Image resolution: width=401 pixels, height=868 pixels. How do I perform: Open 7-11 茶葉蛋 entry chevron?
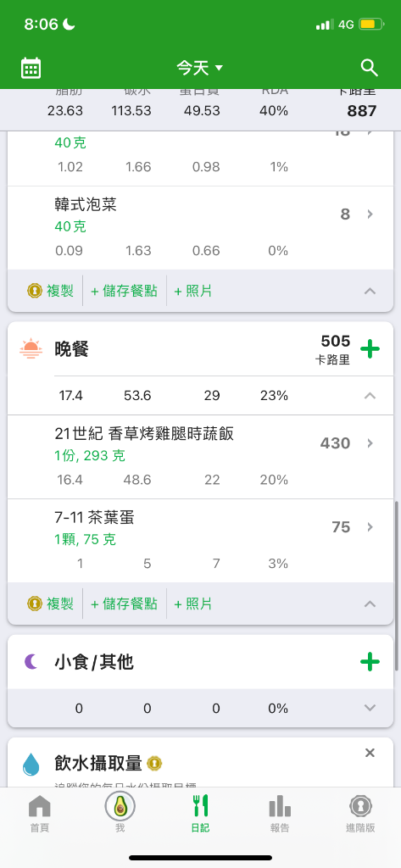coord(370,527)
